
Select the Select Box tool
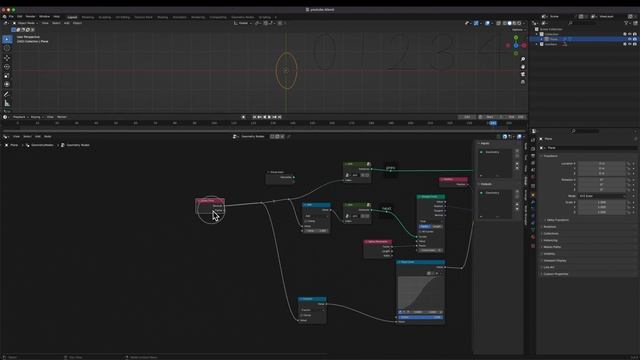pyautogui.click(x=7, y=39)
